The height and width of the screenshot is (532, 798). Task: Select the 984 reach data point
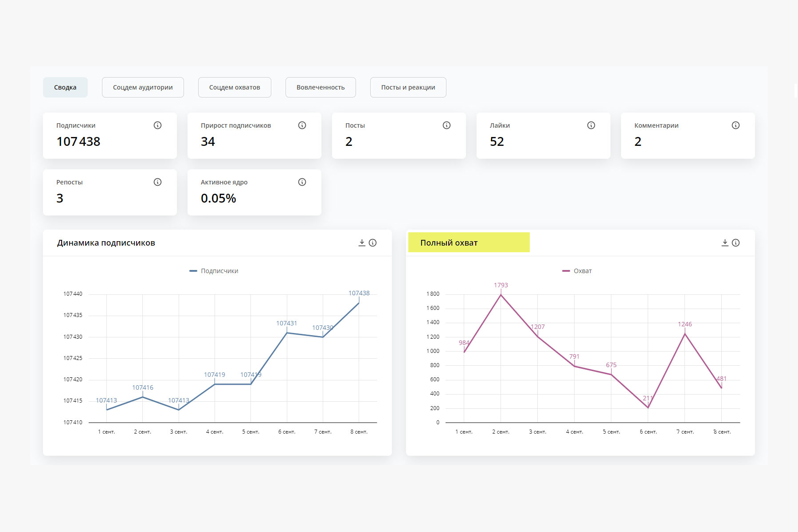pos(464,352)
